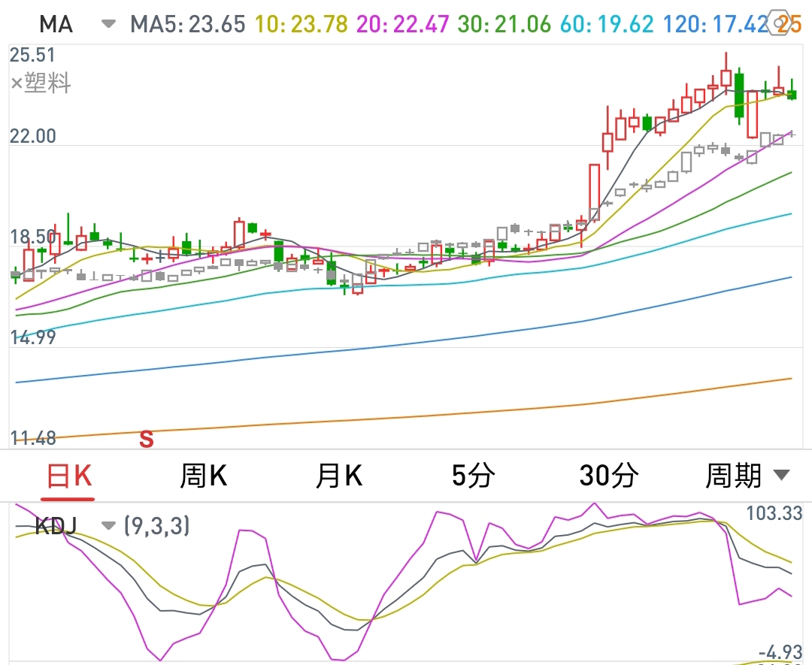Click the MA indicator name label
Image resolution: width=812 pixels, height=665 pixels.
[x=56, y=24]
